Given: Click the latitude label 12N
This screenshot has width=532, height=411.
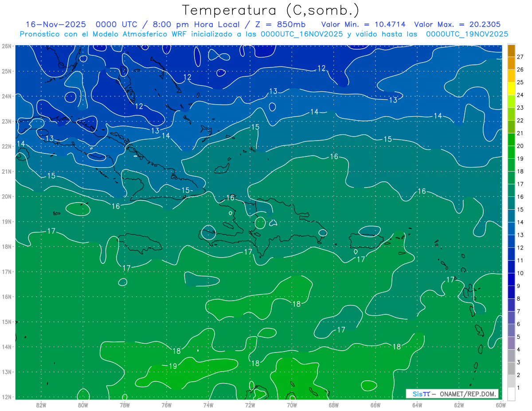Looking at the screenshot, I should point(7,397).
